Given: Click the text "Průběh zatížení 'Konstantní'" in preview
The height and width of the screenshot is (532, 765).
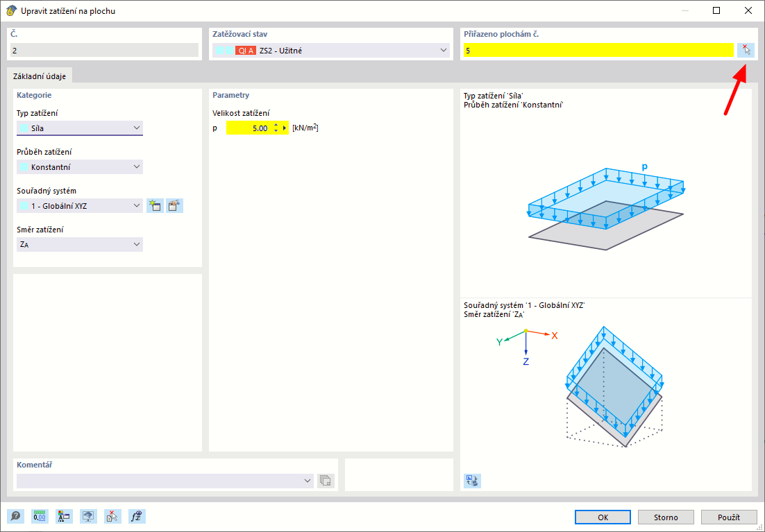Looking at the screenshot, I should [x=514, y=105].
